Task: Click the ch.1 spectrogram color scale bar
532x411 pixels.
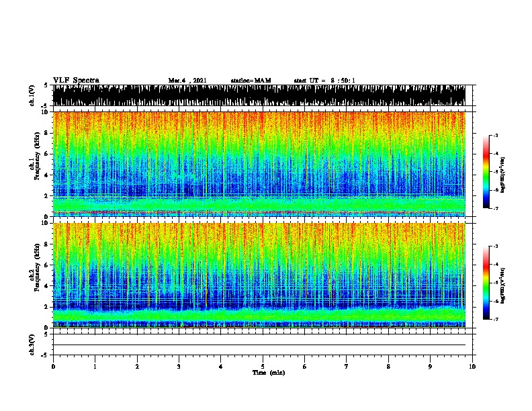Action: (486, 172)
